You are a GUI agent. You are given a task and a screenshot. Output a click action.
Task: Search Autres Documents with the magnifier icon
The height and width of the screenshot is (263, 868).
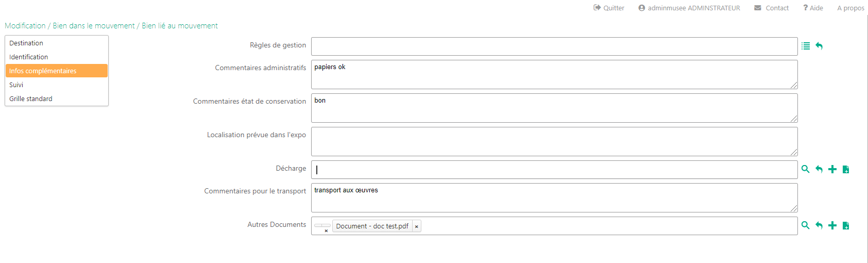point(806,225)
